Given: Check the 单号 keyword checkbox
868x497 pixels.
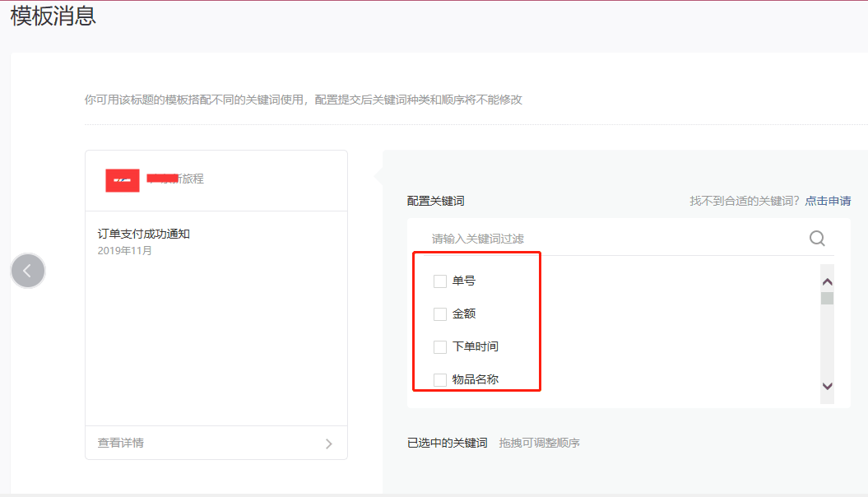Looking at the screenshot, I should (x=440, y=281).
